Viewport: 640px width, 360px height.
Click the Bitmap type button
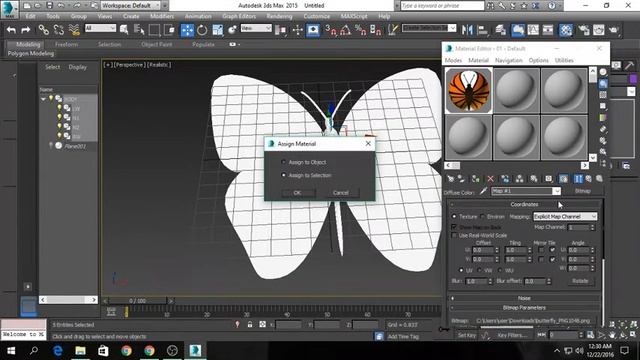pyautogui.click(x=582, y=191)
